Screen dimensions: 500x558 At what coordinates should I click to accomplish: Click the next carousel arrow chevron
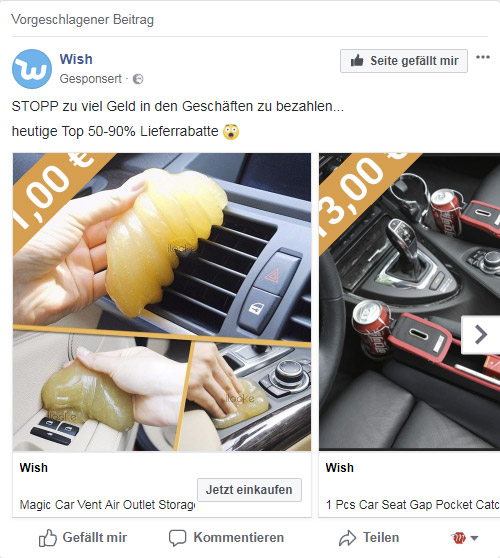point(480,335)
